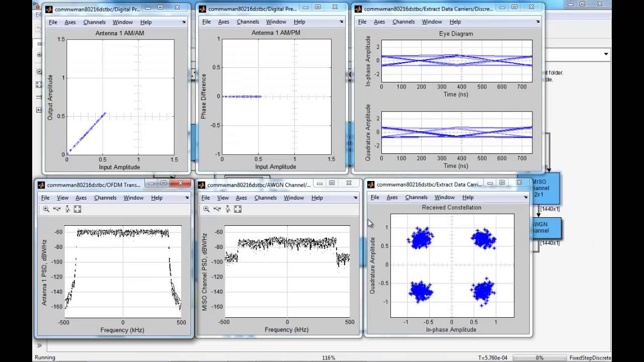The width and height of the screenshot is (644, 362).
Task: Click dock arrow in Antenna 1 AM/PM window
Action: pyautogui.click(x=342, y=22)
